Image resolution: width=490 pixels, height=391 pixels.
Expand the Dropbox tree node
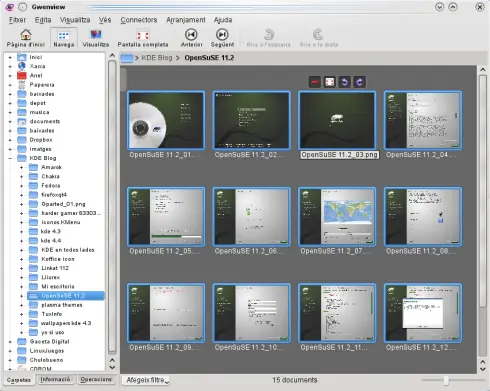[10, 140]
